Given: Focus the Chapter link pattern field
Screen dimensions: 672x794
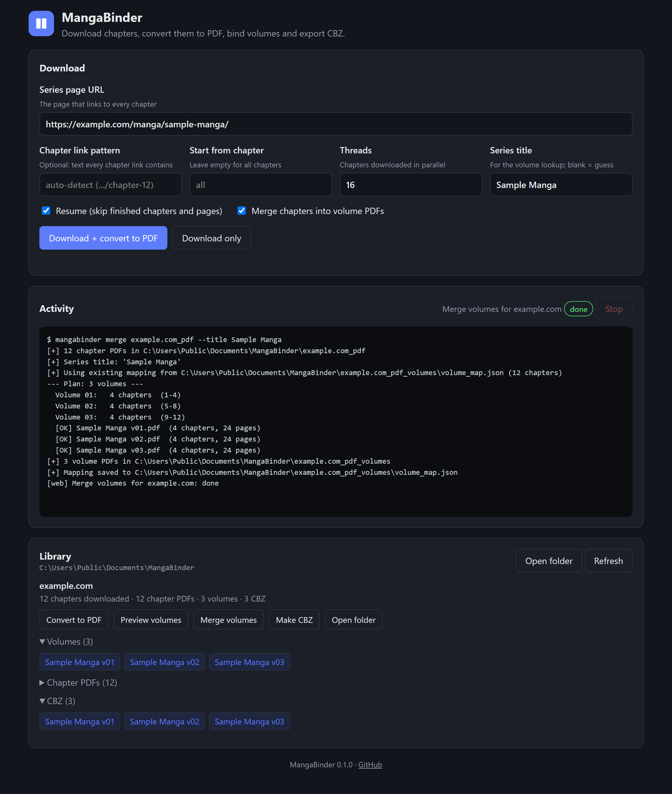Looking at the screenshot, I should click(x=110, y=184).
